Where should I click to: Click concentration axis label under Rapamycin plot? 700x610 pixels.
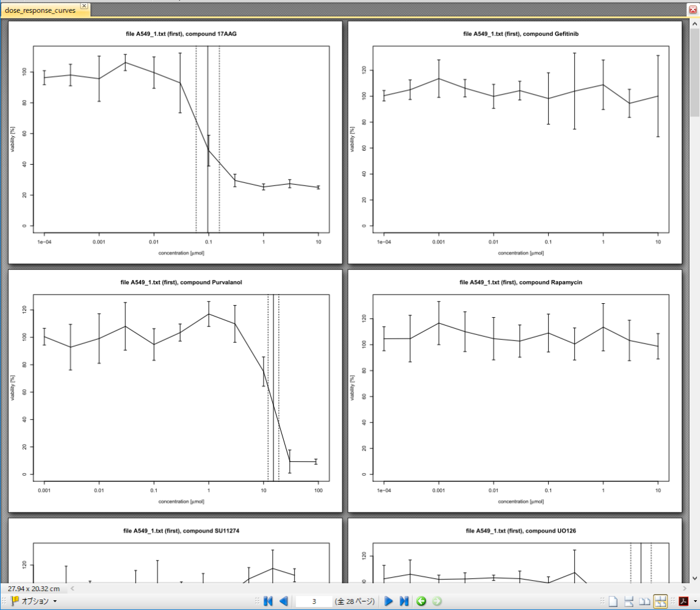click(x=521, y=501)
